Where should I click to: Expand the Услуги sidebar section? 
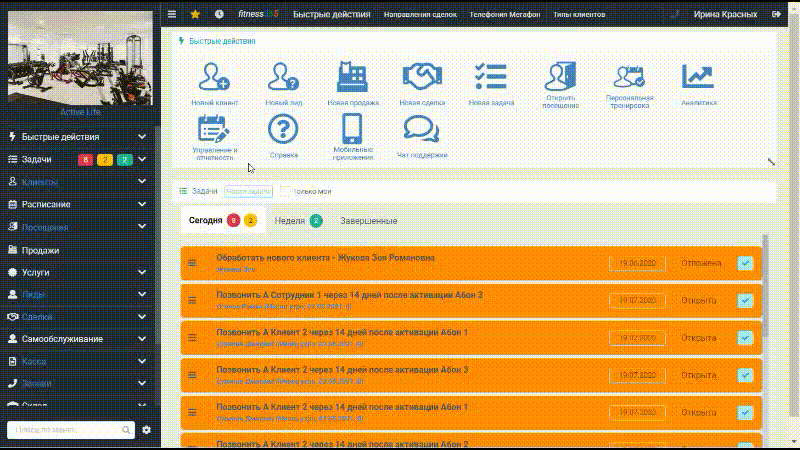pyautogui.click(x=142, y=272)
